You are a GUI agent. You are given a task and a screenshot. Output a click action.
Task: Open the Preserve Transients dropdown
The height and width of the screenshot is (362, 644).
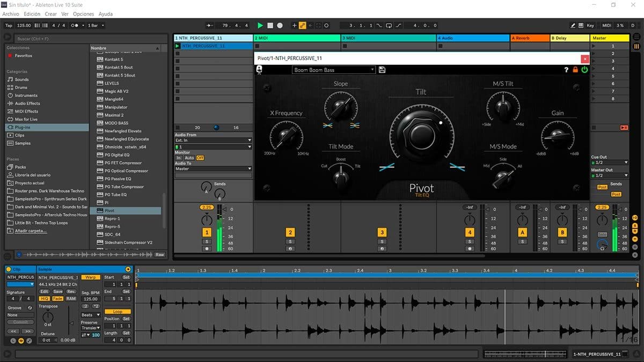point(91,328)
